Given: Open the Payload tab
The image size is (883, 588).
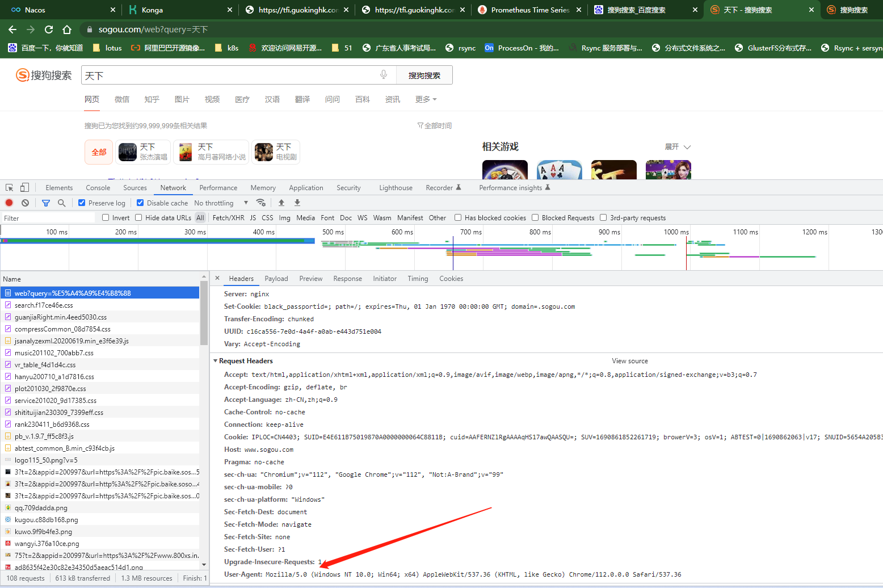Looking at the screenshot, I should point(276,279).
